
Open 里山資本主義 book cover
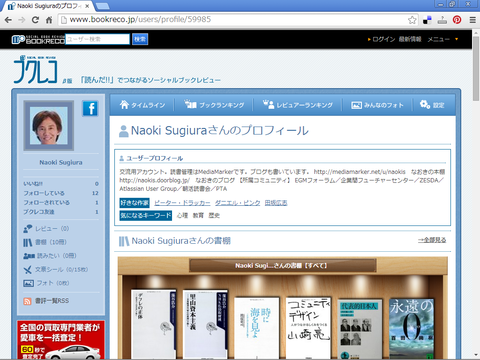pos(205,324)
